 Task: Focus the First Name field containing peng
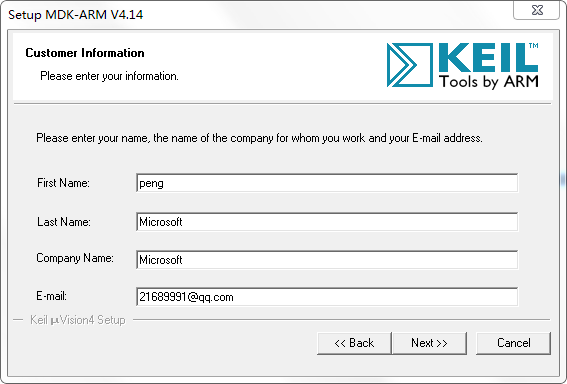pos(327,183)
